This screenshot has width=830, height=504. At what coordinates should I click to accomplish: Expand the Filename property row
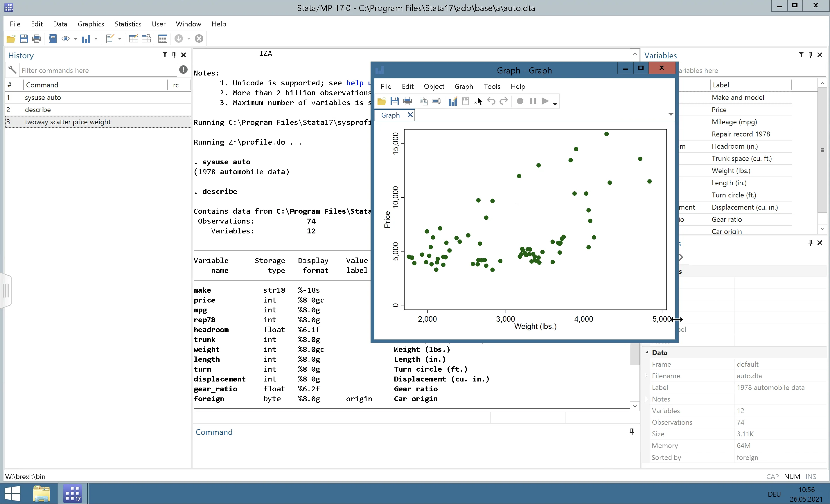coord(646,376)
